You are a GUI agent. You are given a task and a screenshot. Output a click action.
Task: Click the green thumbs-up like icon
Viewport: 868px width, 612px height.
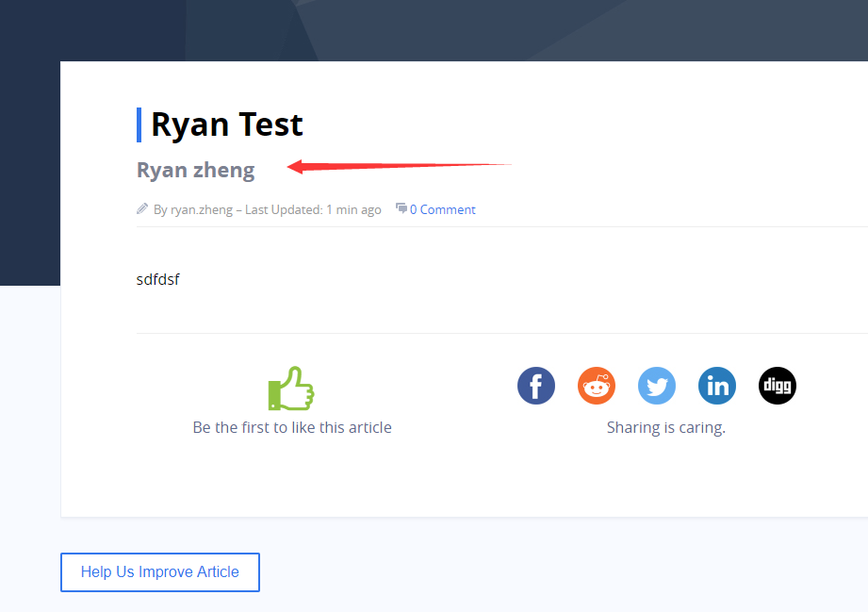click(291, 389)
